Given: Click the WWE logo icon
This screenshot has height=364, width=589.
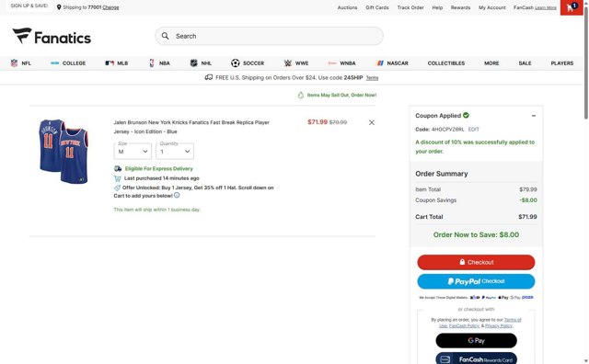Looking at the screenshot, I should (x=288, y=63).
